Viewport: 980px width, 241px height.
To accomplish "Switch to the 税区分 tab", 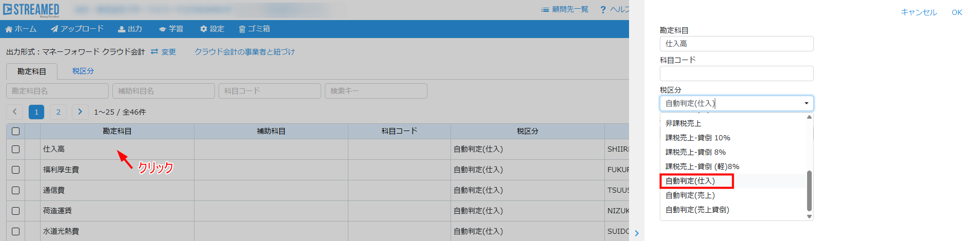I will 83,71.
